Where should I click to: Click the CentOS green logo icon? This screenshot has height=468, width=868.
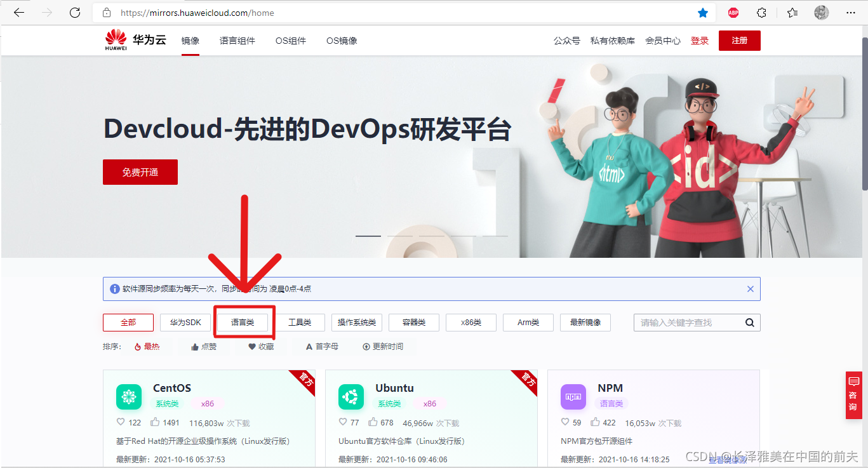[129, 397]
